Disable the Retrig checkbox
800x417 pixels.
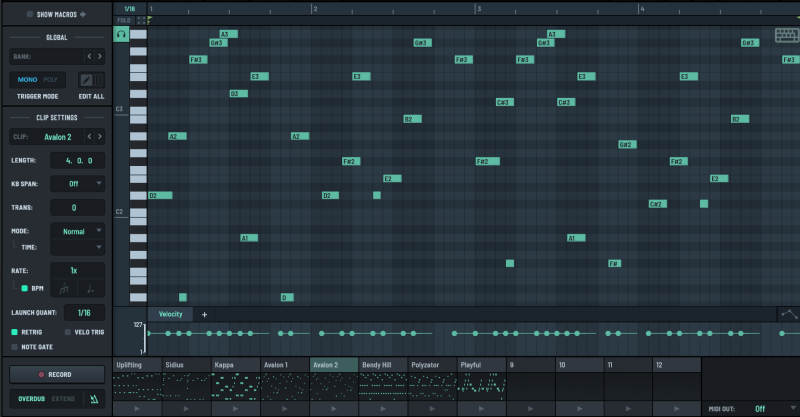pyautogui.click(x=15, y=331)
